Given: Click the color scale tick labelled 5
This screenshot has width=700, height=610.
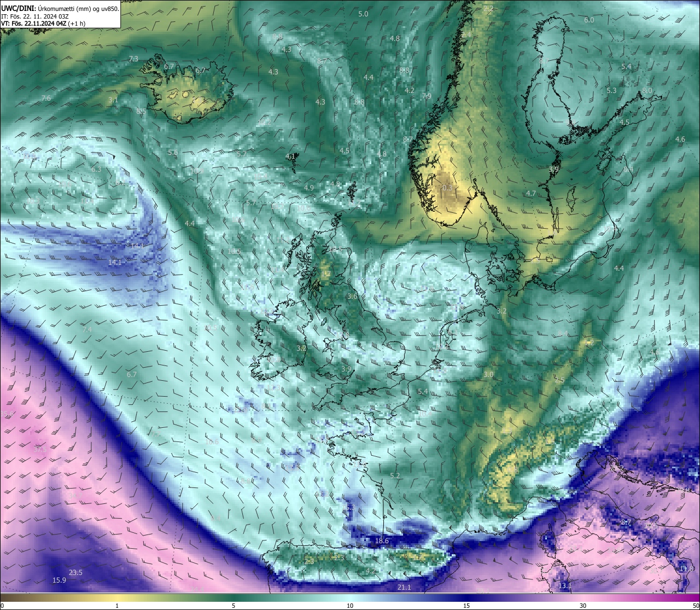Looking at the screenshot, I should point(234,606).
